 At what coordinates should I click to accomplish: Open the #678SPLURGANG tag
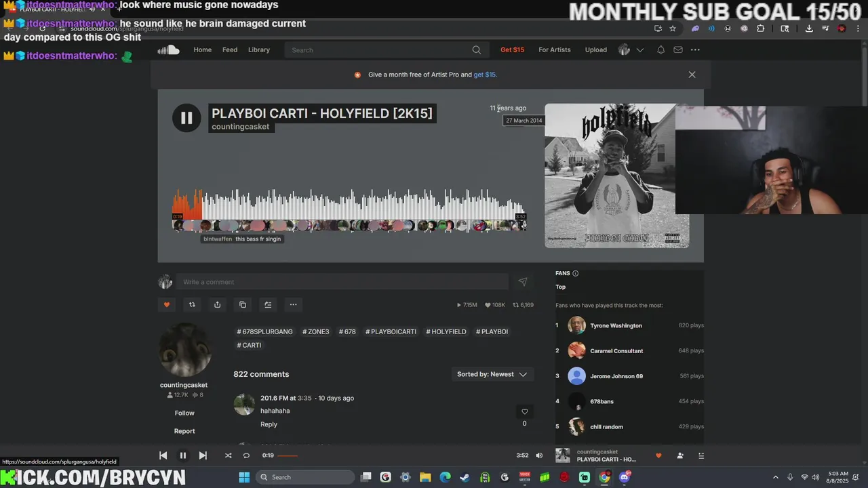point(264,331)
